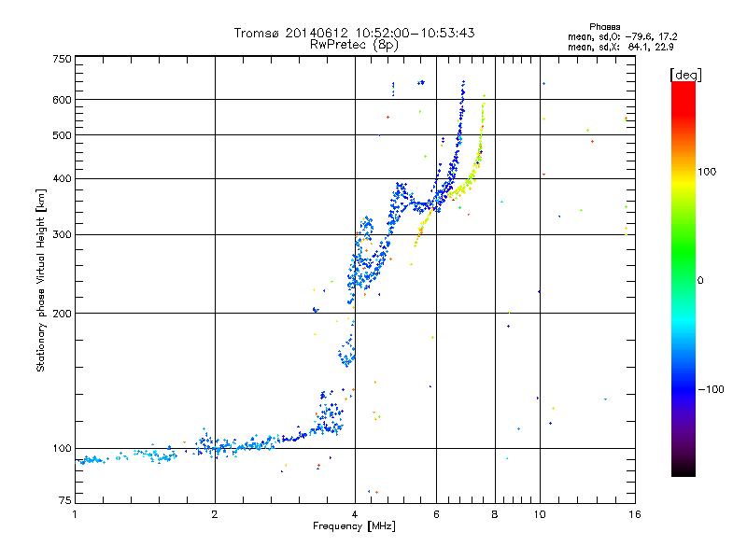The image size is (747, 560).
Task: Click the y-axis tick label '75'
Action: pos(65,500)
